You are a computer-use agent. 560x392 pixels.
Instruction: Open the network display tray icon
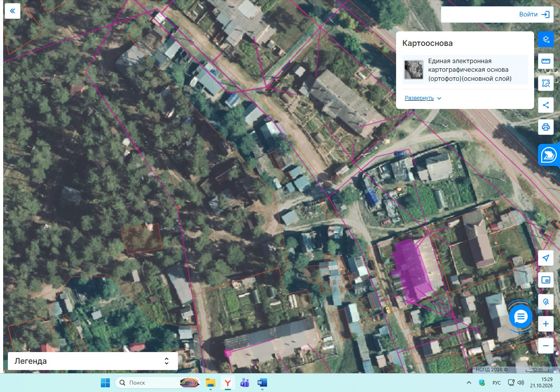[x=511, y=383]
